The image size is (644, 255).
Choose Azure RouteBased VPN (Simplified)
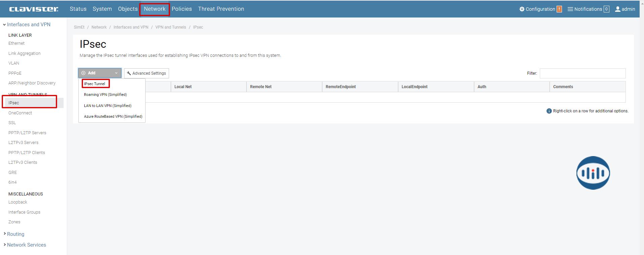tap(113, 116)
